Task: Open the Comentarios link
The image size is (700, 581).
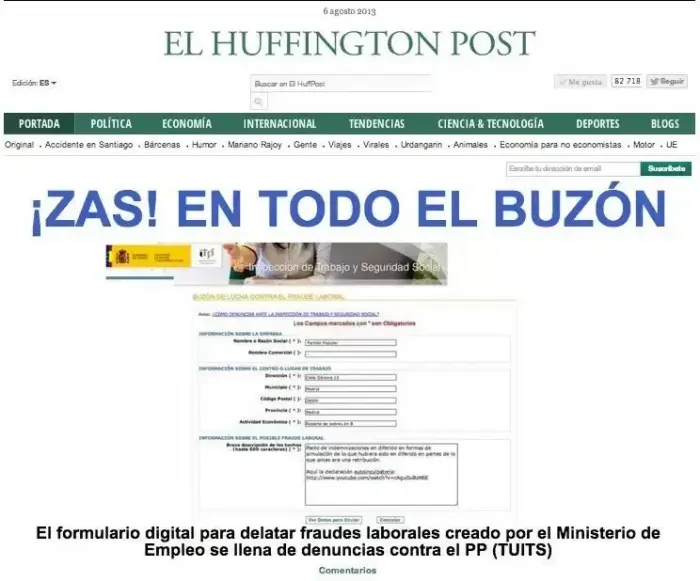Action: tap(347, 570)
